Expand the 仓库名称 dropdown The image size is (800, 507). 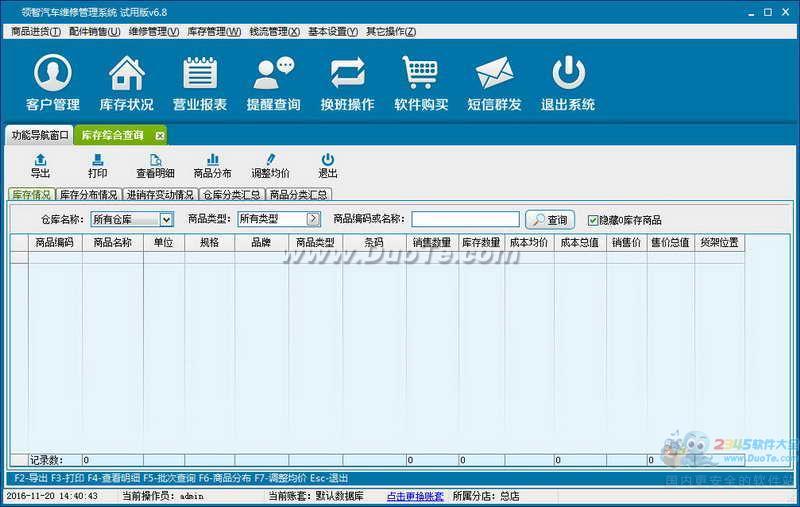point(166,220)
